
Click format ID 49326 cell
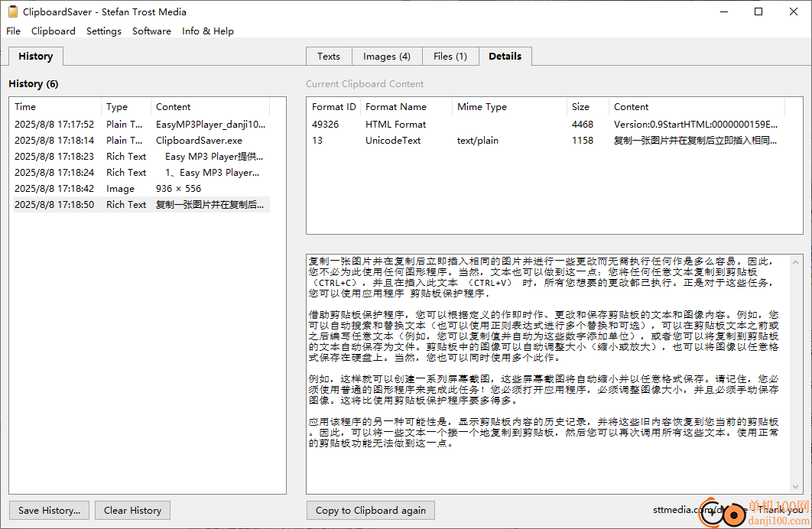coord(325,125)
